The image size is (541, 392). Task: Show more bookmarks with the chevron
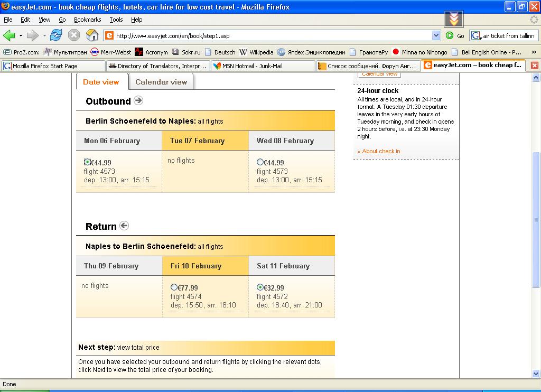click(534, 52)
